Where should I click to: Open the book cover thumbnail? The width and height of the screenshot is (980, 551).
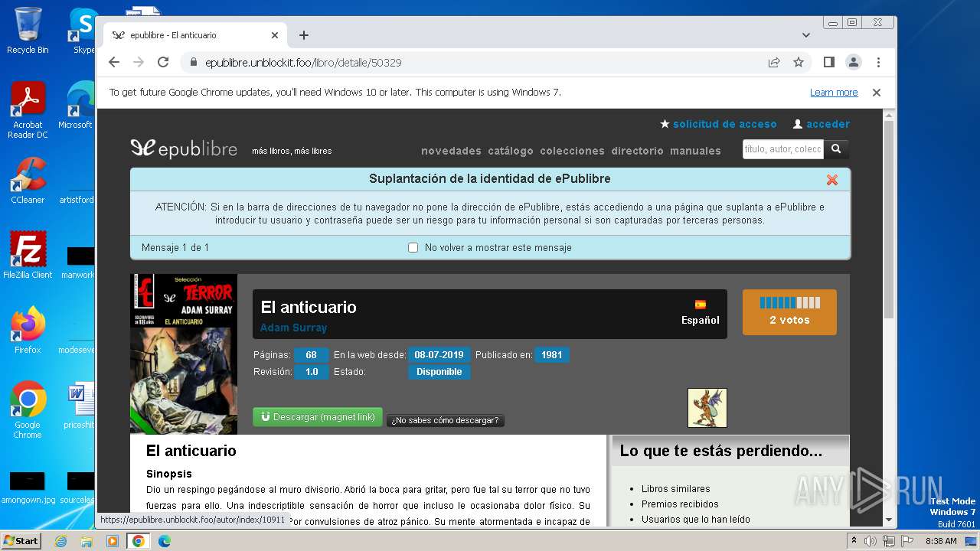pyautogui.click(x=184, y=354)
